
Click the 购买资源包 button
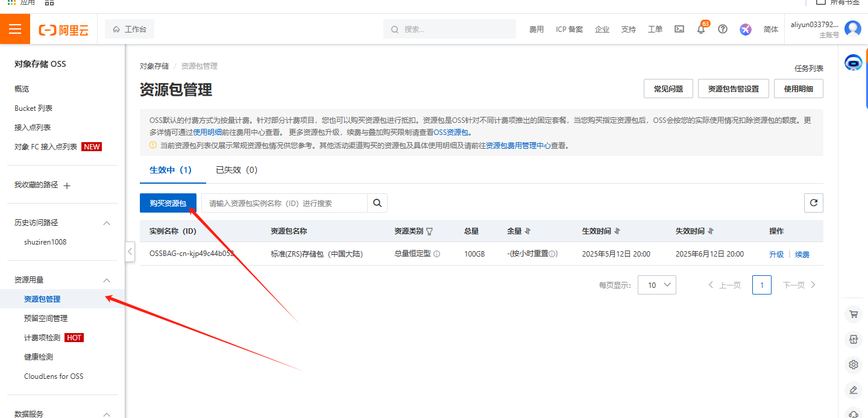[168, 203]
